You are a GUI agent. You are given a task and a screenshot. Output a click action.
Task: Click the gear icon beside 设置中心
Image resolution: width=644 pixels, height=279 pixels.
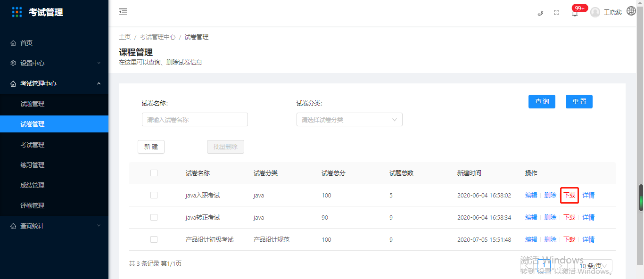click(x=13, y=63)
